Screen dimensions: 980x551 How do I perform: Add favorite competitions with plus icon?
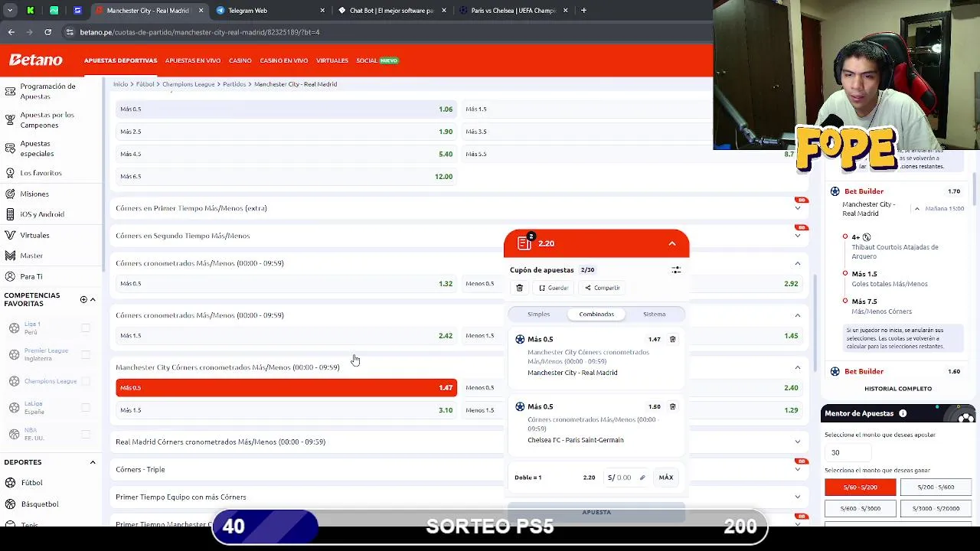coord(83,299)
